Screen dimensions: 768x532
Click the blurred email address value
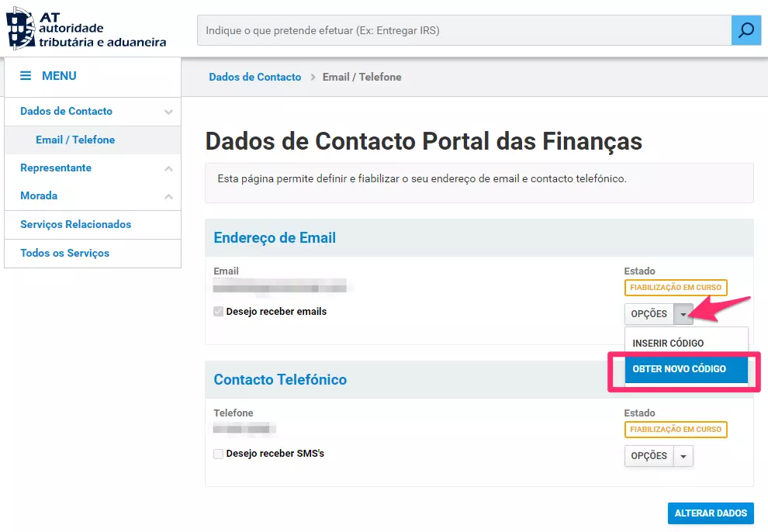[x=280, y=286]
